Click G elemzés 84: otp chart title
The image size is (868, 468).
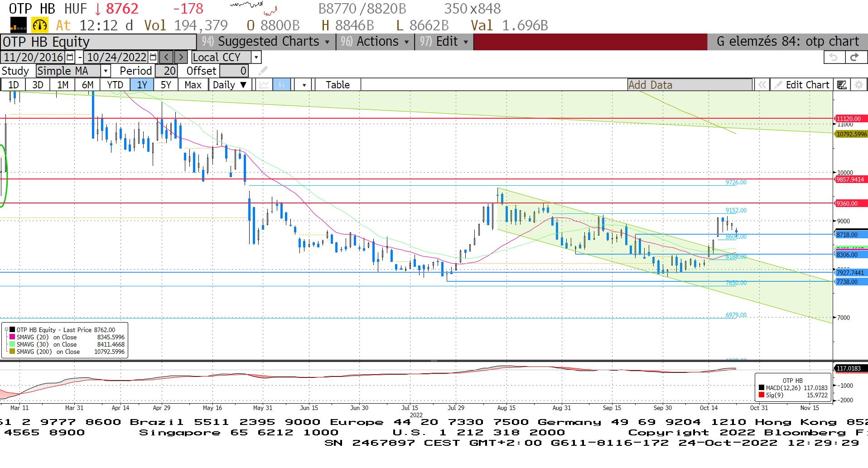click(x=787, y=42)
